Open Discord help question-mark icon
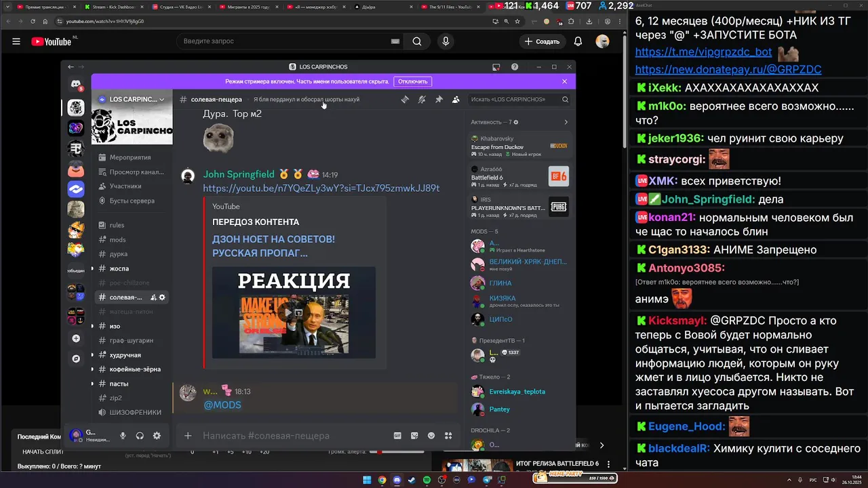Viewport: 868px width, 488px height. (515, 66)
